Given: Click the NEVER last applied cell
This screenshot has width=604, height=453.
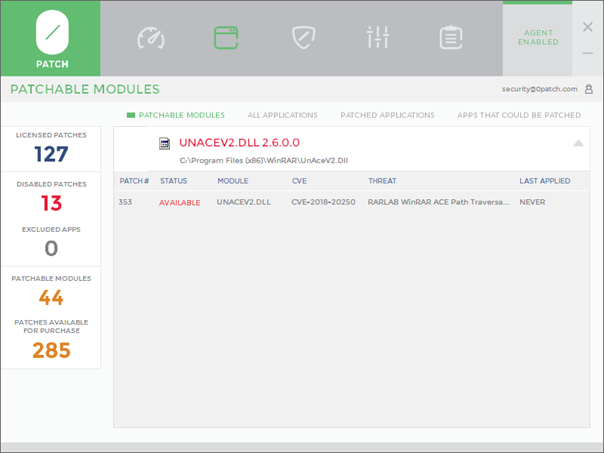Looking at the screenshot, I should pyautogui.click(x=532, y=202).
